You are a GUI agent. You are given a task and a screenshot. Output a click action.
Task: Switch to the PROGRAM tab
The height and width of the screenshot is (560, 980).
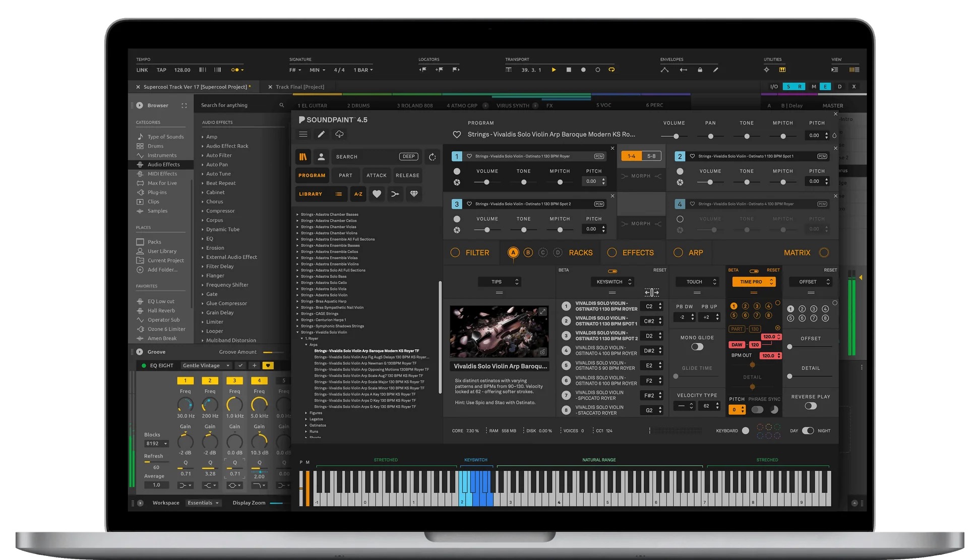(x=312, y=176)
